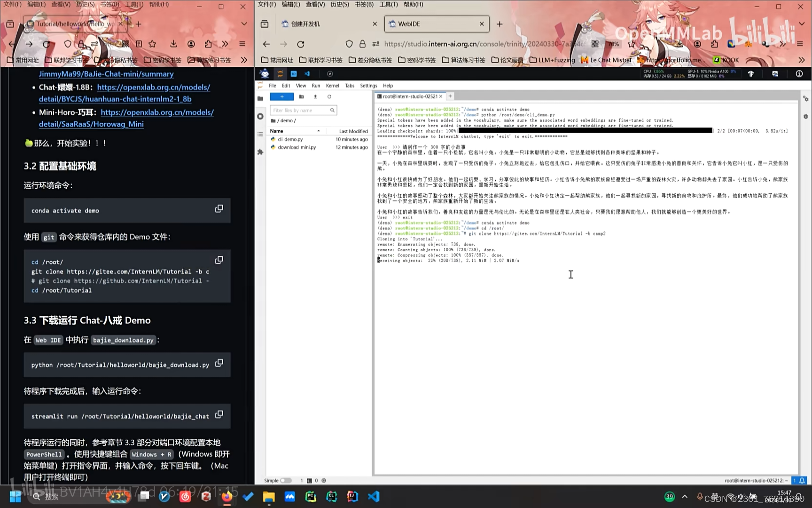This screenshot has width=812, height=508.
Task: Toggle Simple mode switch in status bar
Action: point(285,480)
